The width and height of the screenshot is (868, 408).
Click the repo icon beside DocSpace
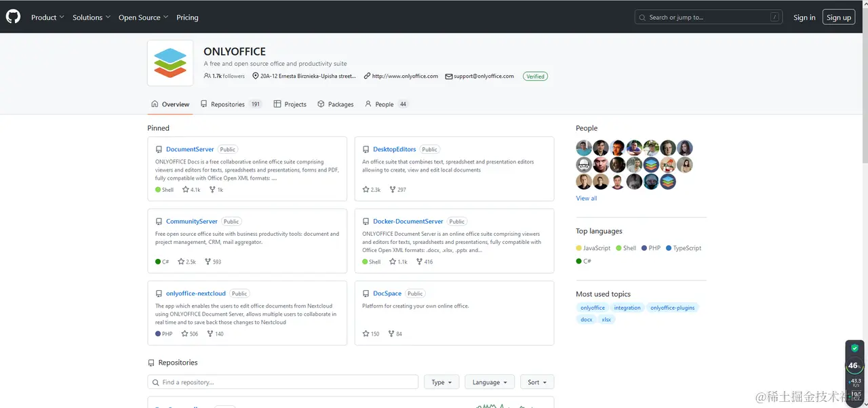[x=366, y=293]
